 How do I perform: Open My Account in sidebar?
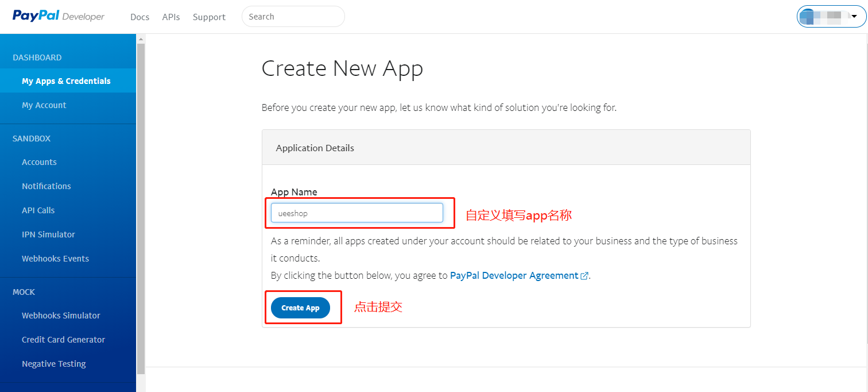tap(44, 105)
